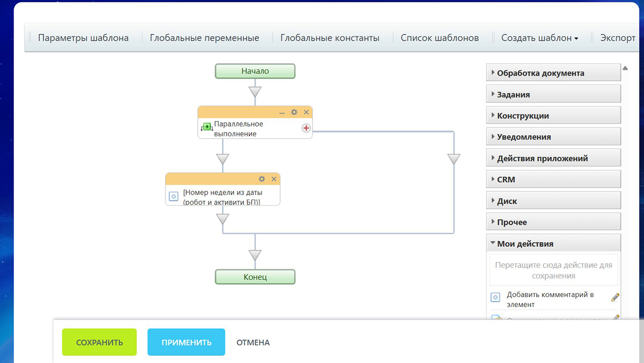Open settings gear of Параллельное выполнение block
Screen dimensions: 644x363
point(294,112)
